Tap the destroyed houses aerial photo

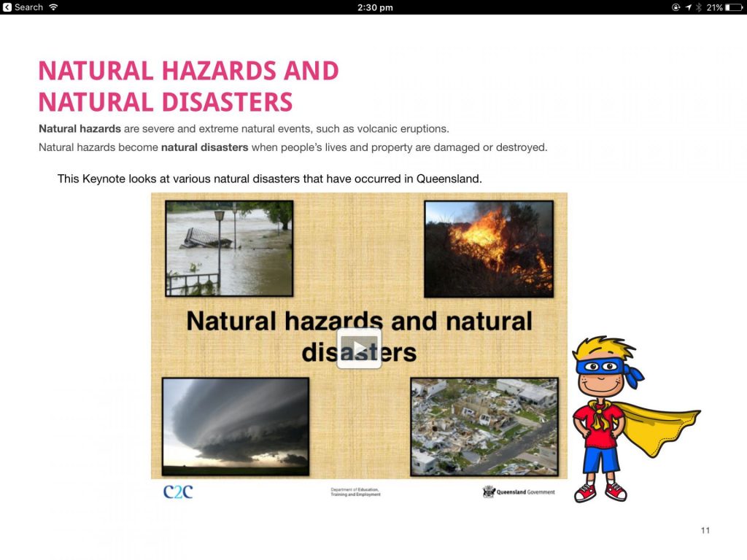(484, 427)
